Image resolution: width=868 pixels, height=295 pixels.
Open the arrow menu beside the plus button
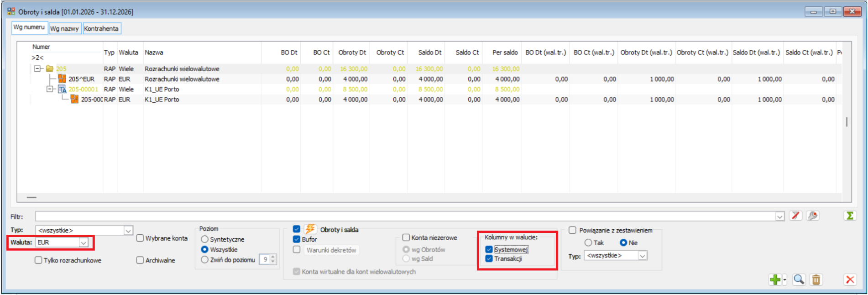coord(785,280)
